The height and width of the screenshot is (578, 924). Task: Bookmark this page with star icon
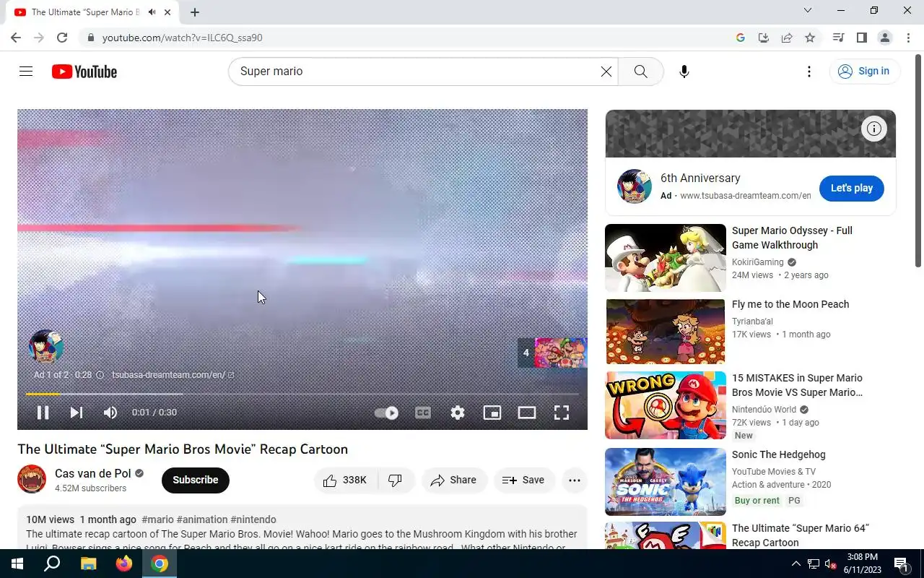click(x=810, y=38)
